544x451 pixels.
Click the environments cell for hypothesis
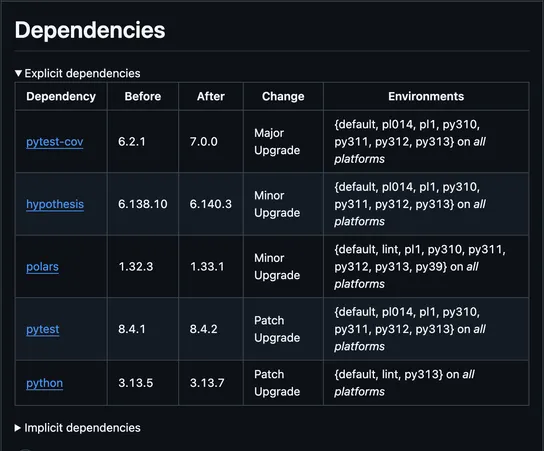coord(426,204)
